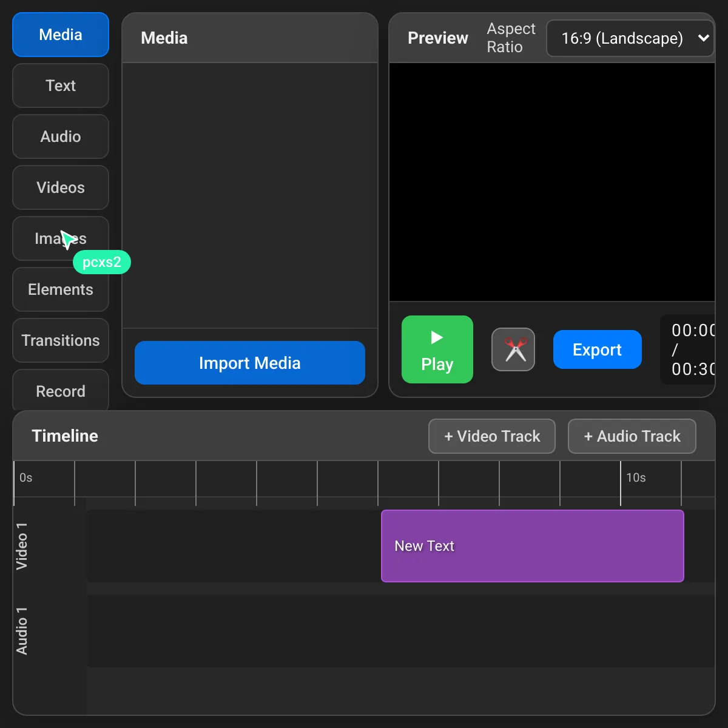Click the scissors split icon

click(513, 349)
